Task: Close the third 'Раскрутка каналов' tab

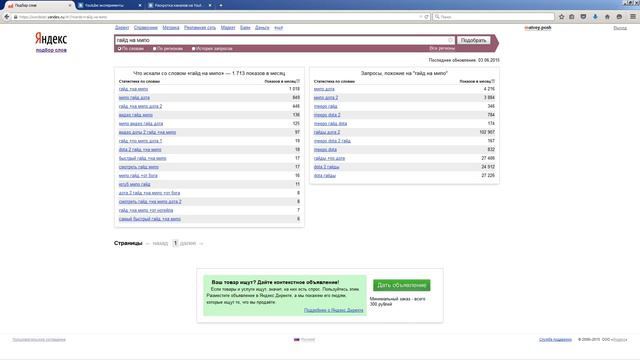Action: tap(210, 5)
